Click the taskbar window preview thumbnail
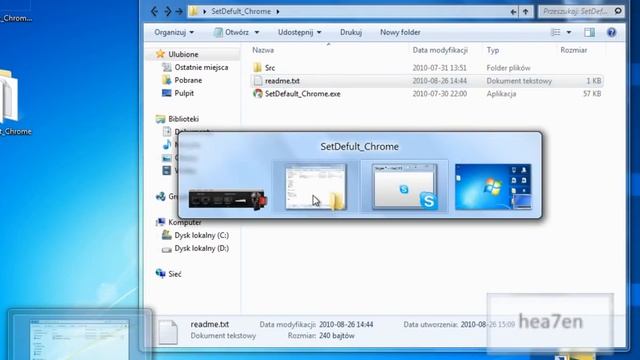640x360 pixels. [x=80, y=340]
